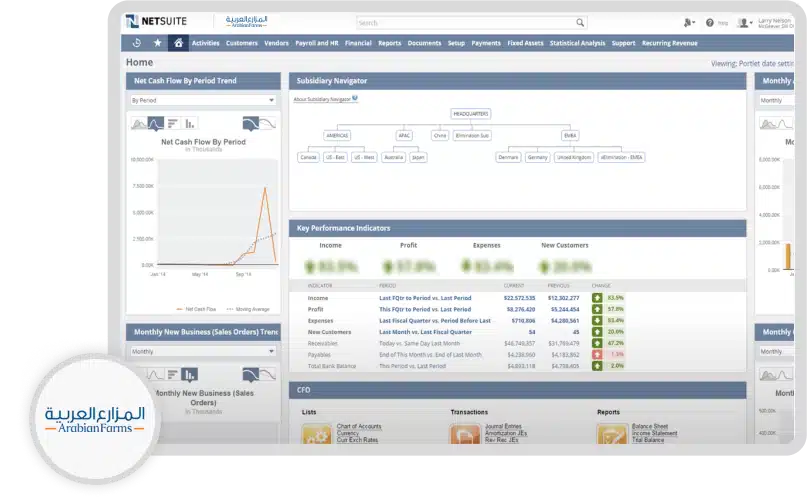807x499 pixels.
Task: Toggle smoothed curve view in Net Cash Flow
Action: pos(250,123)
